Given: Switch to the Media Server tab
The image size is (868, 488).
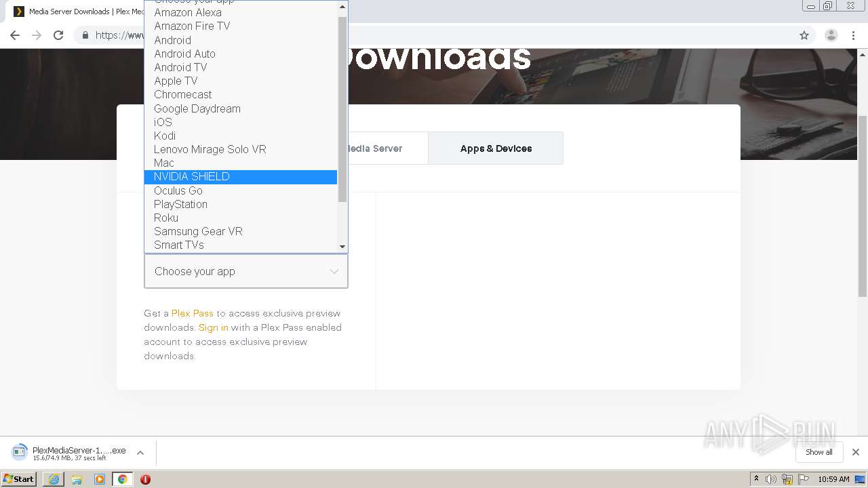Looking at the screenshot, I should click(374, 148).
